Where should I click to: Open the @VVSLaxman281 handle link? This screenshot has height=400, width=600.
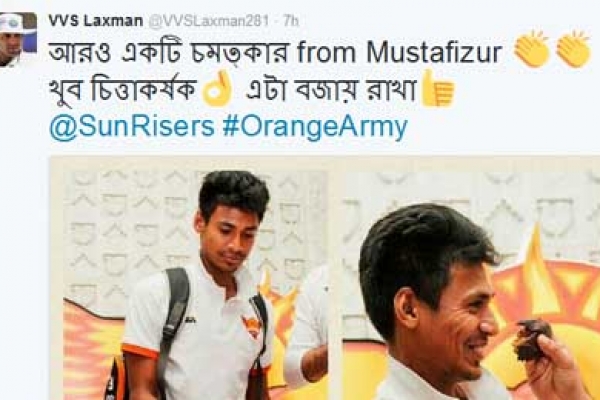click(x=209, y=21)
